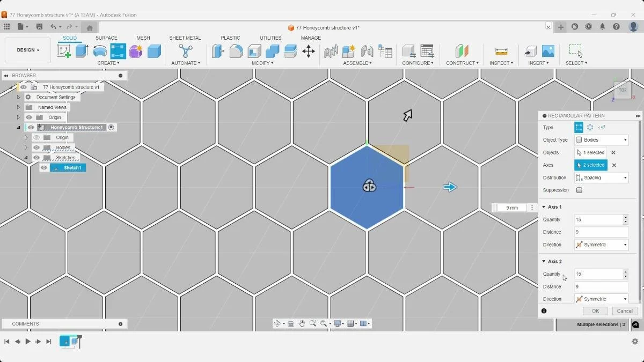Click the ViewCube TOP face
The image size is (644, 362).
point(623,90)
